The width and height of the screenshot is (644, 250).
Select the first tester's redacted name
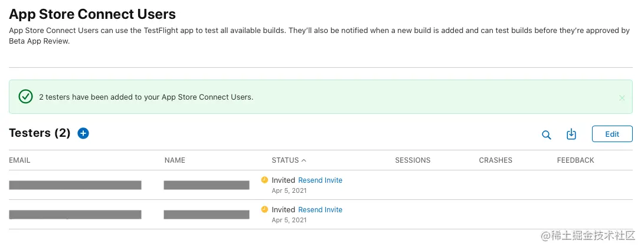pos(206,185)
